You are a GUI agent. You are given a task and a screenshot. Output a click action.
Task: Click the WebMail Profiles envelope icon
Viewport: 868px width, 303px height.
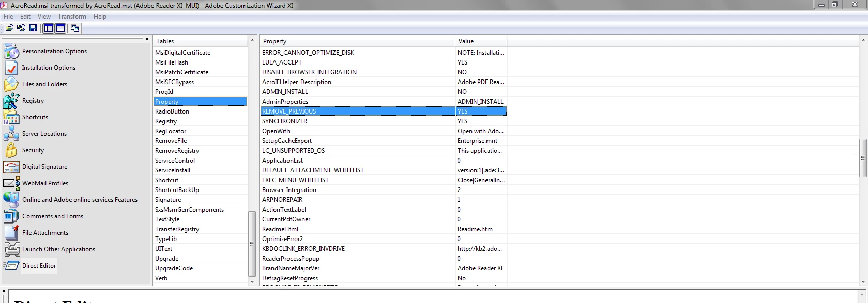point(11,183)
